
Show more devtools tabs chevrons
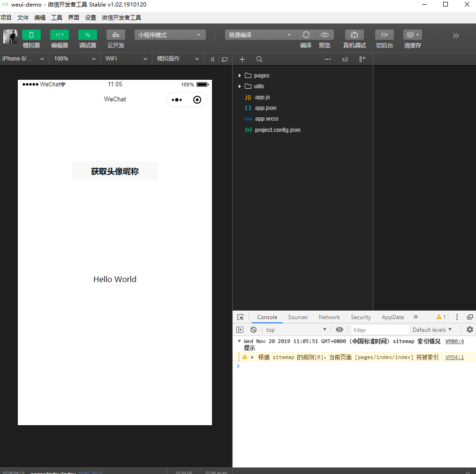pyautogui.click(x=416, y=317)
